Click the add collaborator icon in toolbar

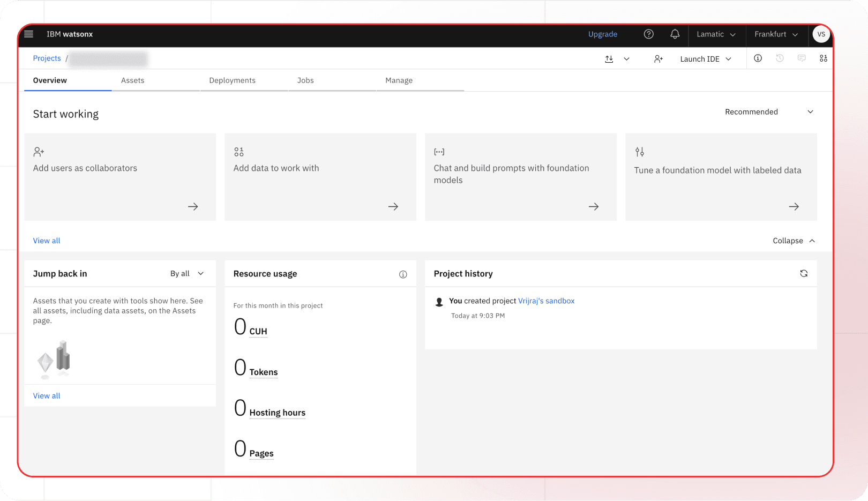tap(659, 59)
